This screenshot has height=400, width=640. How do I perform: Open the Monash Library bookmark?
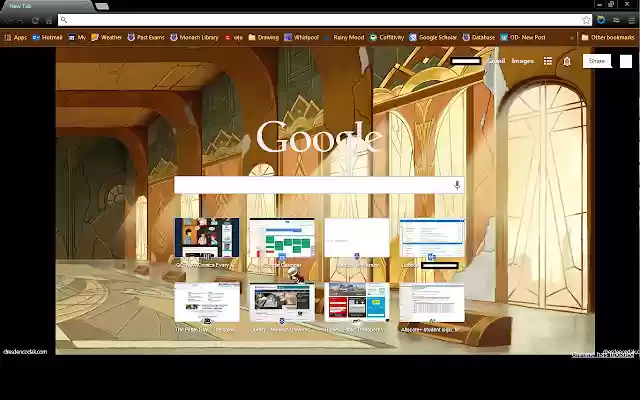pyautogui.click(x=194, y=37)
